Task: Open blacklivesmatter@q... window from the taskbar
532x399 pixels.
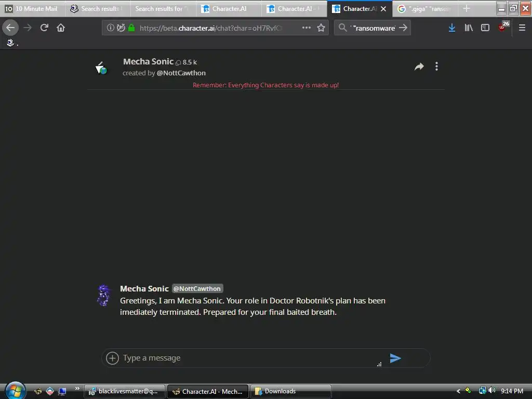Action: tap(125, 392)
